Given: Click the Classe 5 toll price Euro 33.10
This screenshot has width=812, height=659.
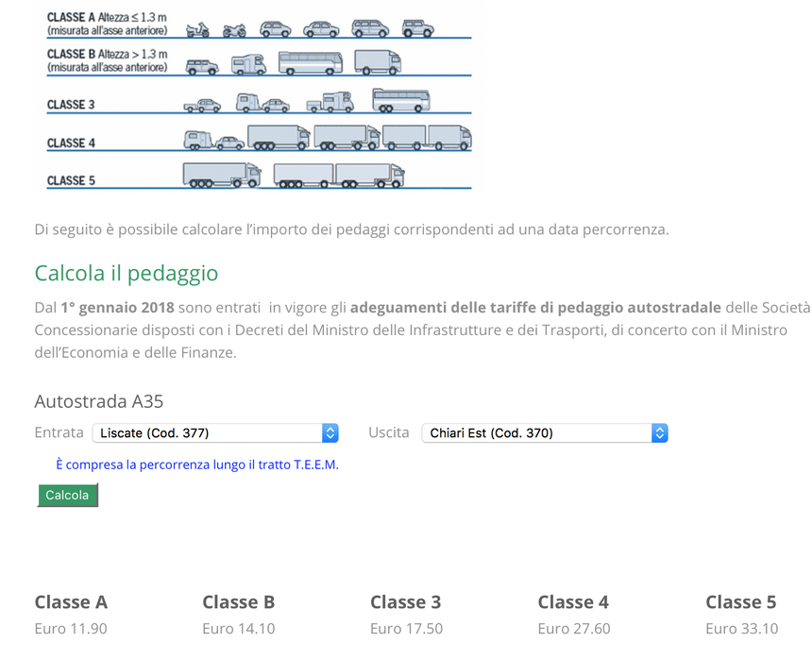Looking at the screenshot, I should pyautogui.click(x=741, y=629).
